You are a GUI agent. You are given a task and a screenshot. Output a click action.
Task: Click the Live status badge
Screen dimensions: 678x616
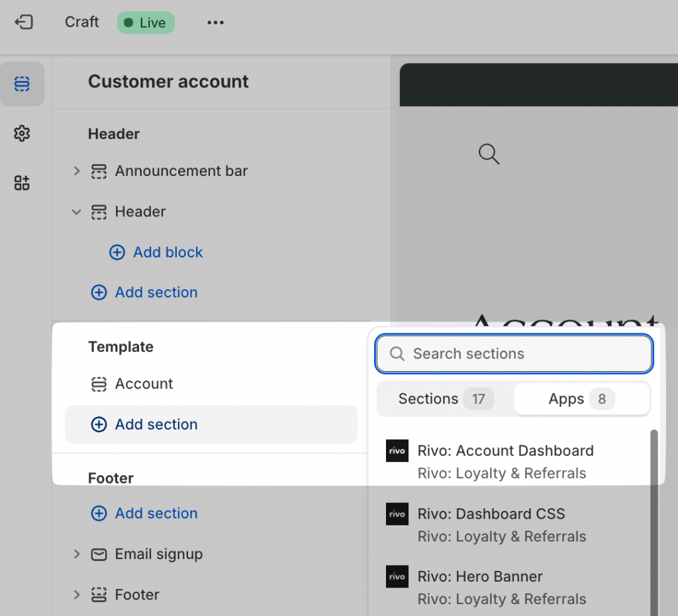pos(146,22)
